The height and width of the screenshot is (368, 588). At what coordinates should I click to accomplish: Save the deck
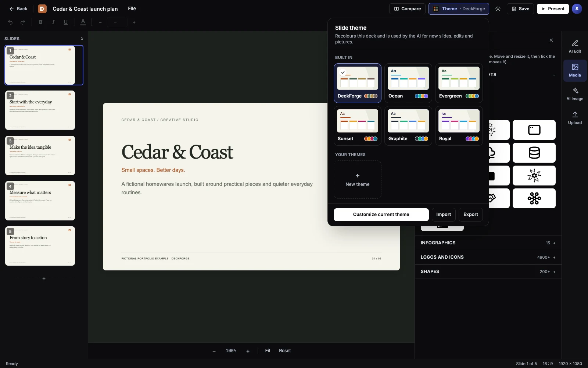coord(520,9)
